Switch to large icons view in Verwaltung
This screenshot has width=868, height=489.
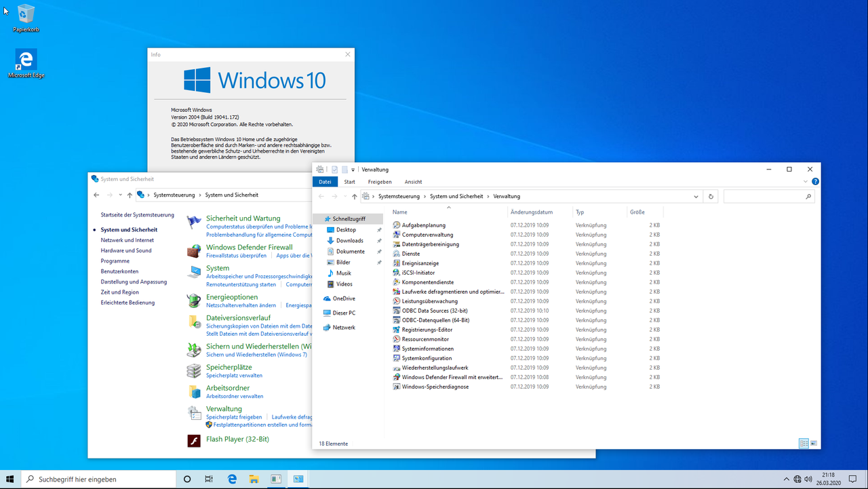[x=814, y=444]
